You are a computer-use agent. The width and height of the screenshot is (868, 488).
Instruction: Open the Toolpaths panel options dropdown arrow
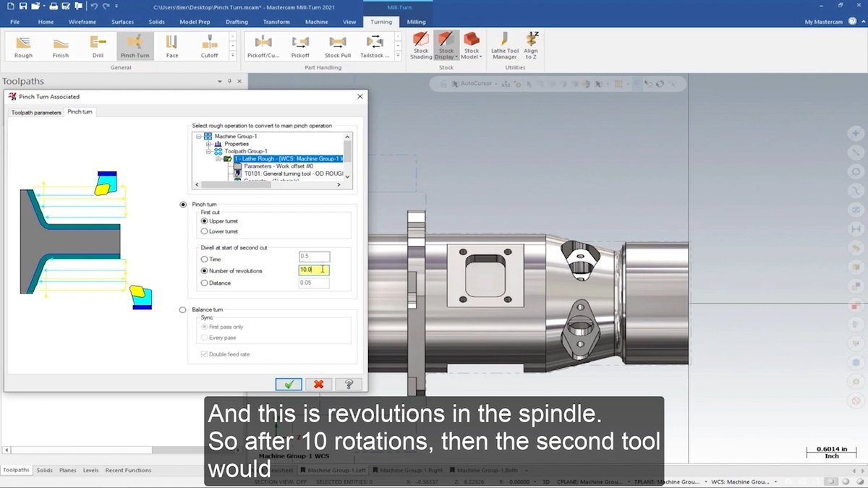click(x=220, y=81)
